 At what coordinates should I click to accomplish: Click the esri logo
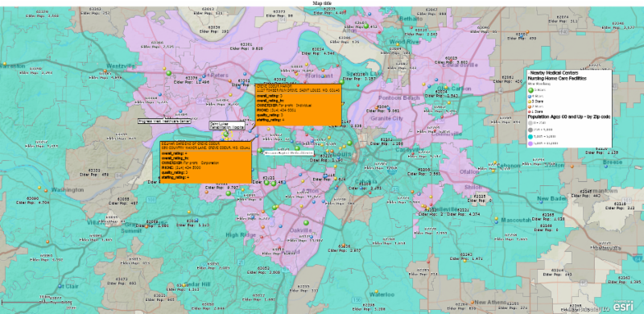click(x=623, y=306)
